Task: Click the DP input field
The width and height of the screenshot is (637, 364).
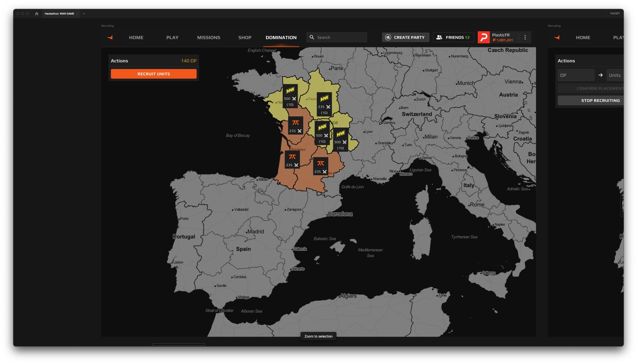Action: coord(576,75)
